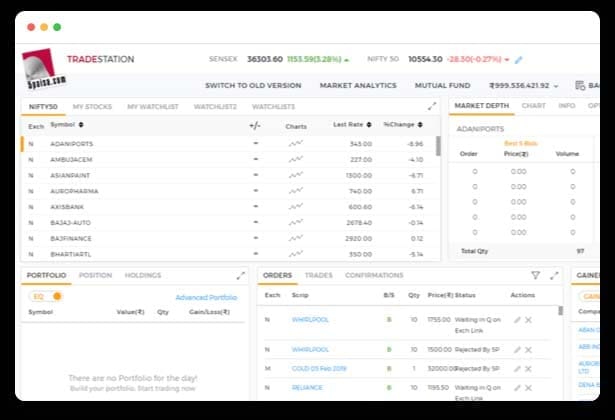This screenshot has height=420, width=615.
Task: Cancel the WHIRLPOOL 1500.00 order
Action: pos(528,350)
